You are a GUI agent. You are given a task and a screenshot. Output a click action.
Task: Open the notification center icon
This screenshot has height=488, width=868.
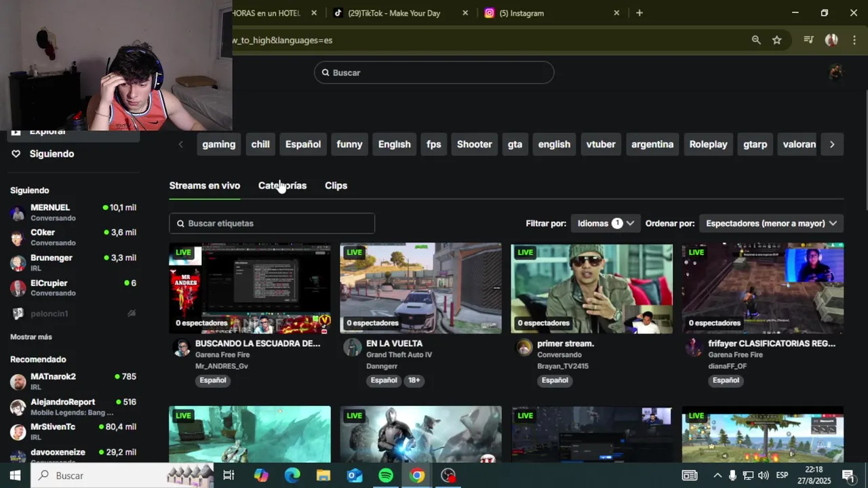(x=848, y=475)
